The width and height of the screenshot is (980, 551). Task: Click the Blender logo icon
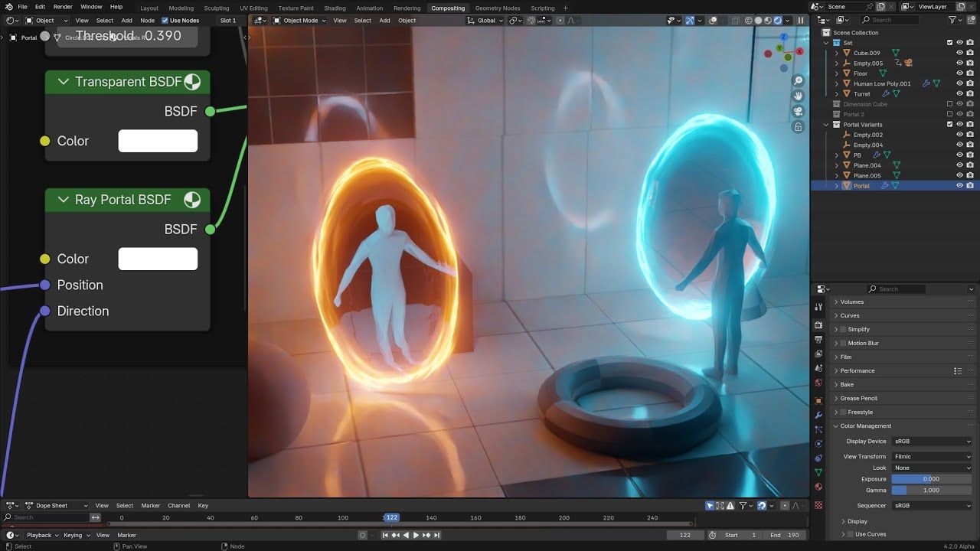[x=8, y=7]
